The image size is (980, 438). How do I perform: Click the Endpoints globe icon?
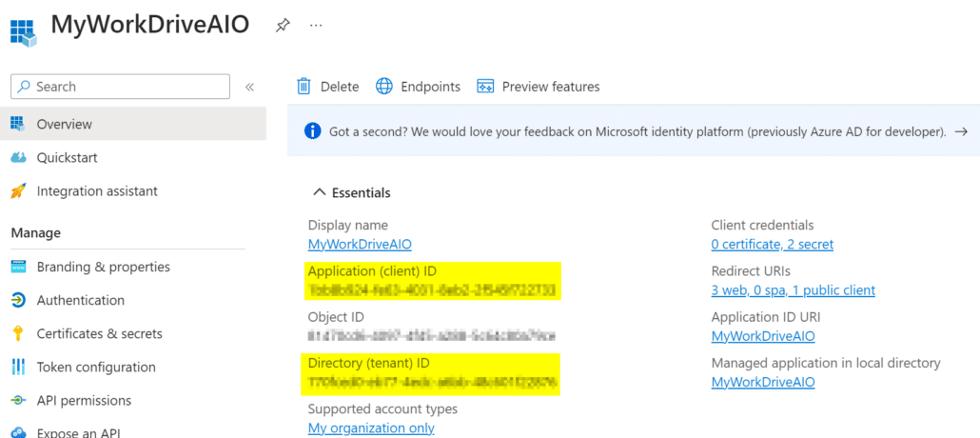point(383,87)
